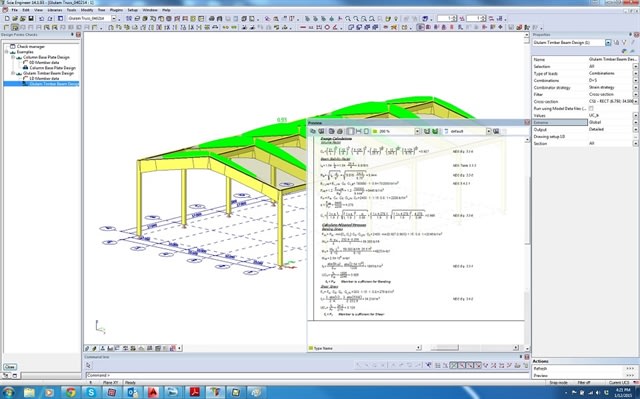Image resolution: width=640 pixels, height=399 pixels.
Task: Toggle Run using Model Data files checkbox
Action: [x=591, y=109]
